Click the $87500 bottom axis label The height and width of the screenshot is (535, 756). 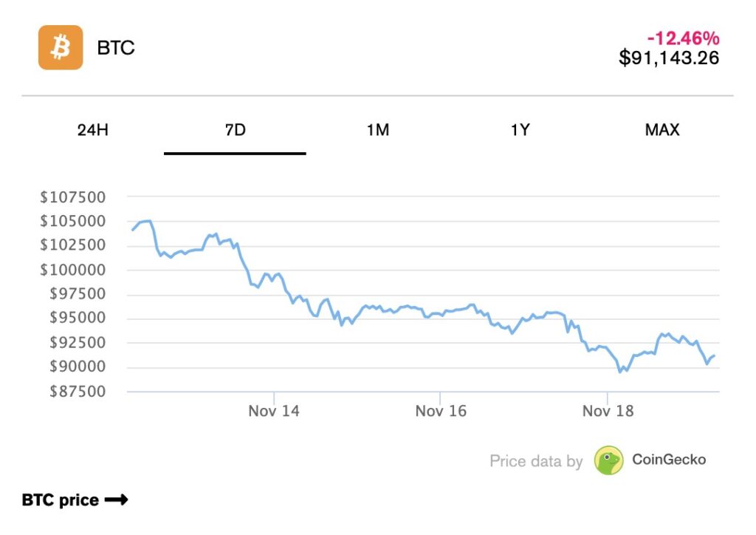point(72,391)
